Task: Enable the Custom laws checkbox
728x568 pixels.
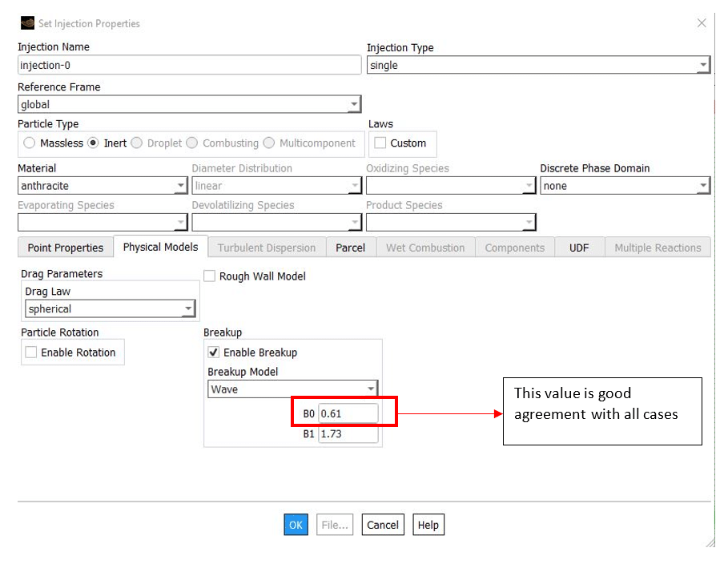Action: point(380,143)
